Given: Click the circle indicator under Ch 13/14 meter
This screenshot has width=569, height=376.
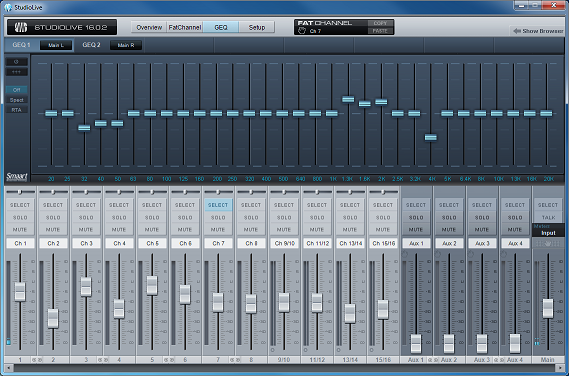Looking at the screenshot, I should pyautogui.click(x=339, y=350).
